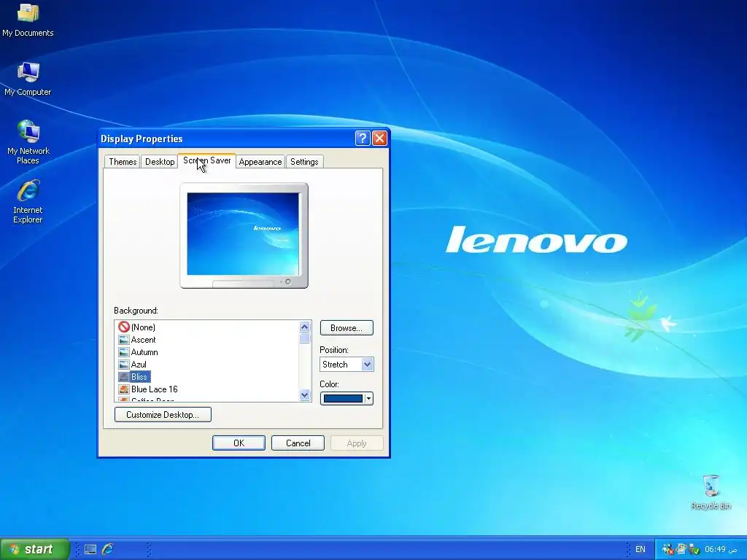This screenshot has height=560, width=747.
Task: Select (None) in the Background list
Action: pos(136,327)
